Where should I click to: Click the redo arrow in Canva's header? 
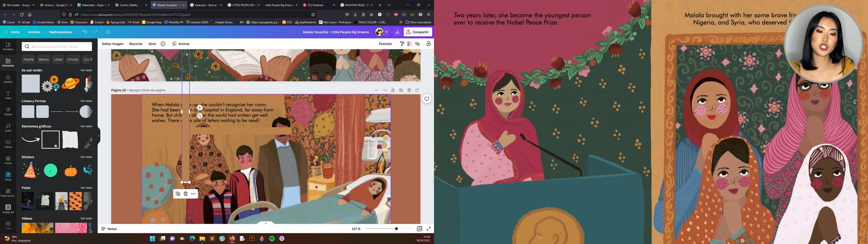click(x=95, y=32)
